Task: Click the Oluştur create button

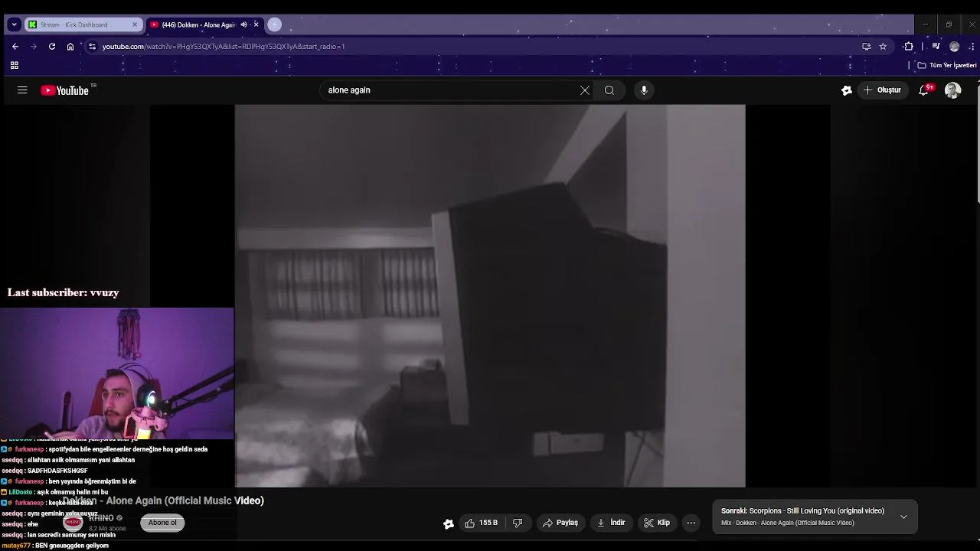Action: tap(882, 90)
